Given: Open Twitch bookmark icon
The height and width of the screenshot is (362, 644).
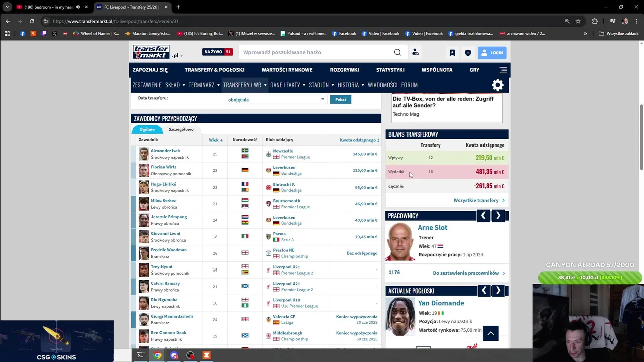Looking at the screenshot, I should (44, 34).
